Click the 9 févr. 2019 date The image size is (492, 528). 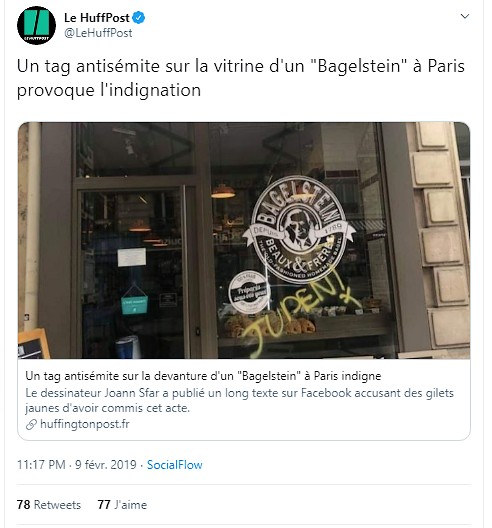[x=106, y=465]
